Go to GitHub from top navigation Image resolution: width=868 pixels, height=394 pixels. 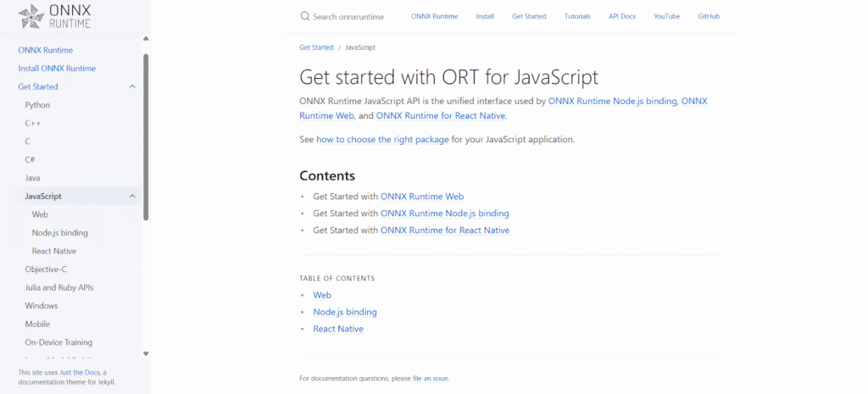[709, 16]
